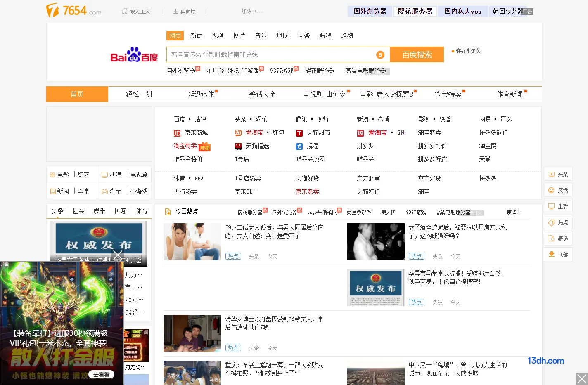Switch to 图片 search tab

pos(239,36)
